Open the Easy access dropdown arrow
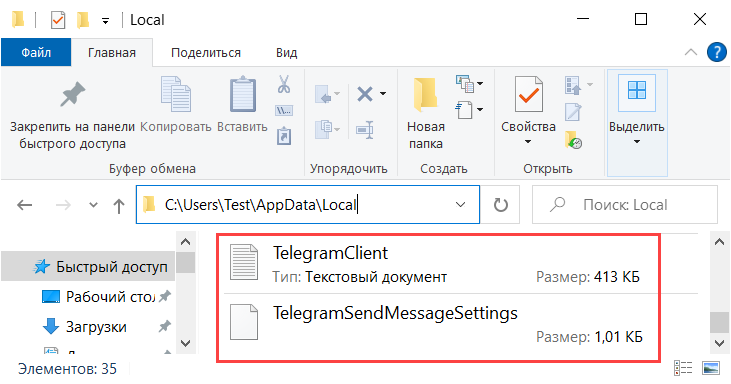This screenshot has width=731, height=384. 480,110
